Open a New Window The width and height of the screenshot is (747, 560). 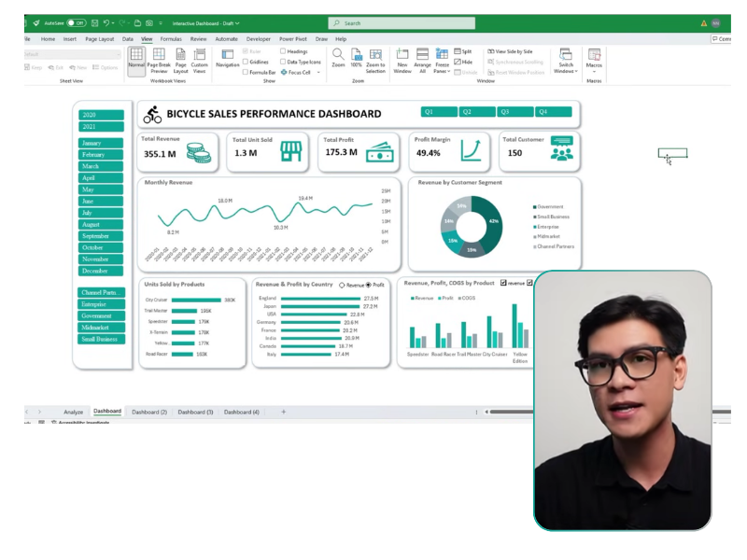(x=402, y=55)
